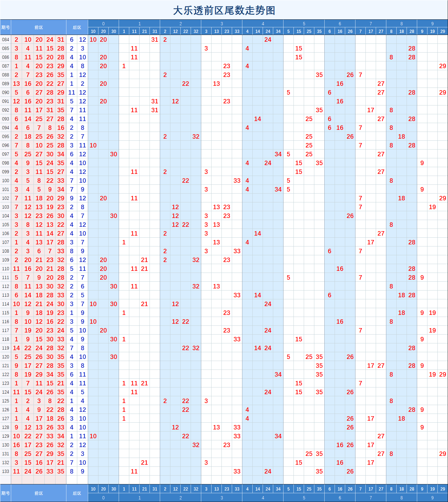Screen dimensions: 448x502
Task: Select issue number 105 row label
Action: [x=6, y=225]
